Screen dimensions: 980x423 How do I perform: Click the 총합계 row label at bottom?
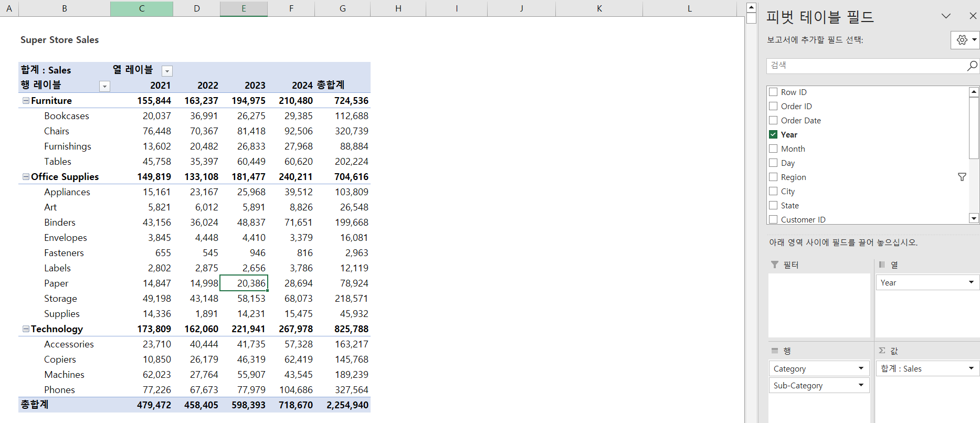point(35,405)
